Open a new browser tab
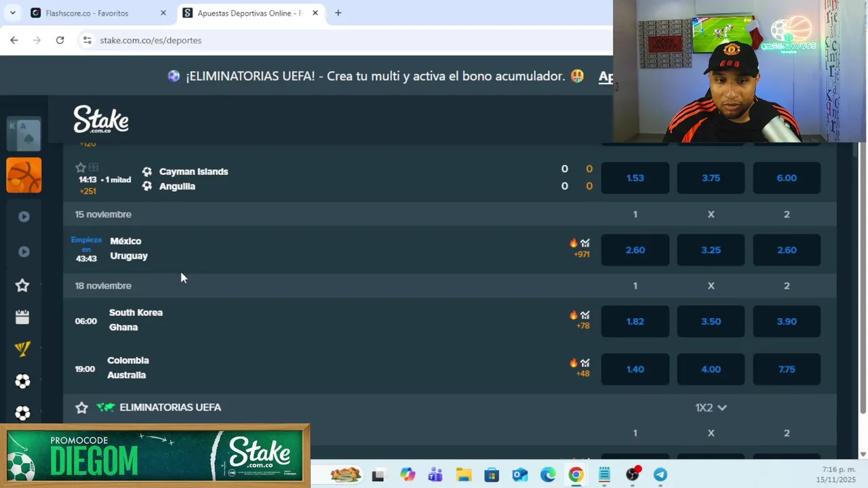This screenshot has width=868, height=488. (x=338, y=13)
